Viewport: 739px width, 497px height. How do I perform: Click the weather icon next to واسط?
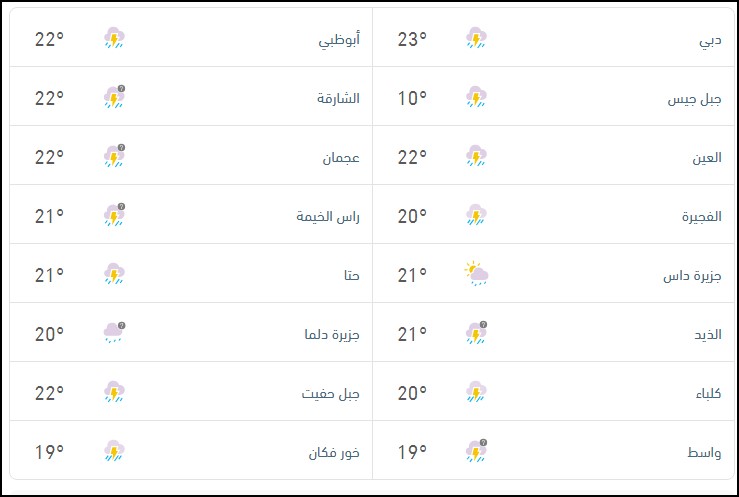[x=476, y=451]
